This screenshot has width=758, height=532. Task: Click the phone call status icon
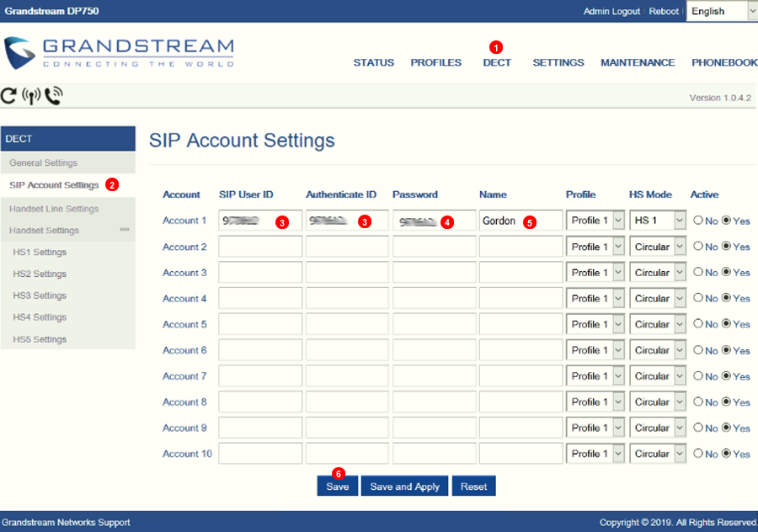click(54, 96)
